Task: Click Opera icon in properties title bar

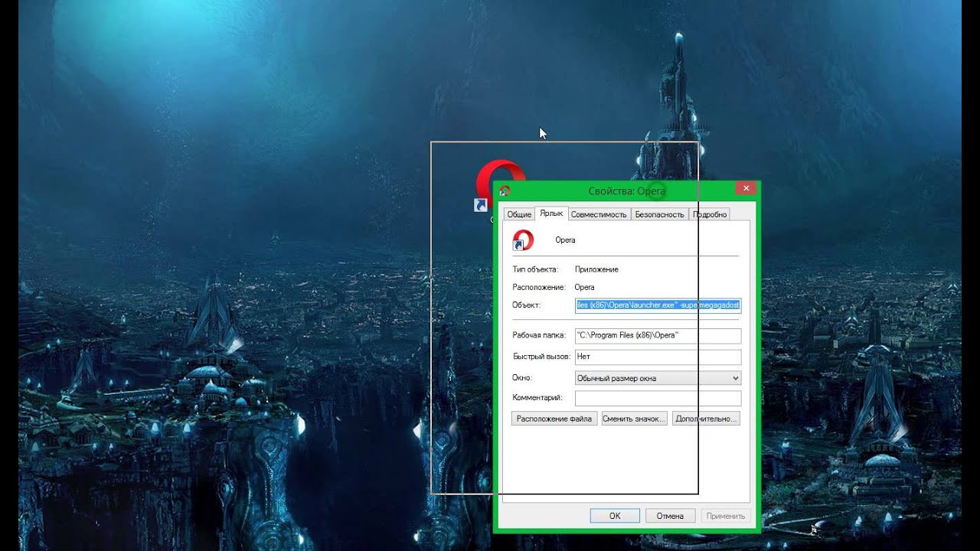Action: click(x=505, y=191)
